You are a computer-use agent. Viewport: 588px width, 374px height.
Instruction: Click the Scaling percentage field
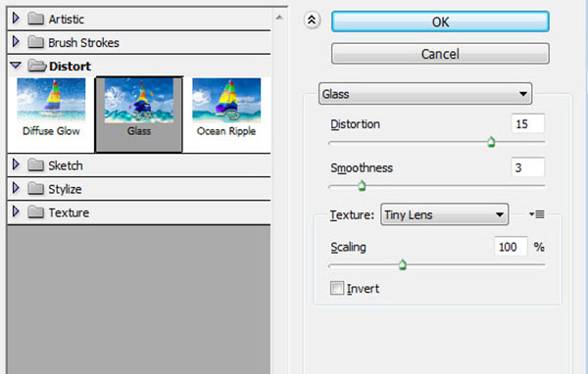(512, 247)
